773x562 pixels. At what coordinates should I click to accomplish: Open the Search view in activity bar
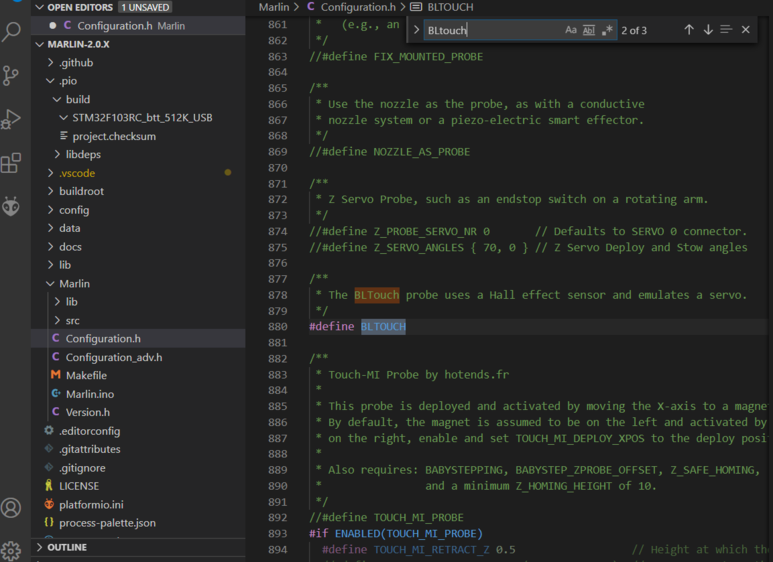tap(11, 32)
